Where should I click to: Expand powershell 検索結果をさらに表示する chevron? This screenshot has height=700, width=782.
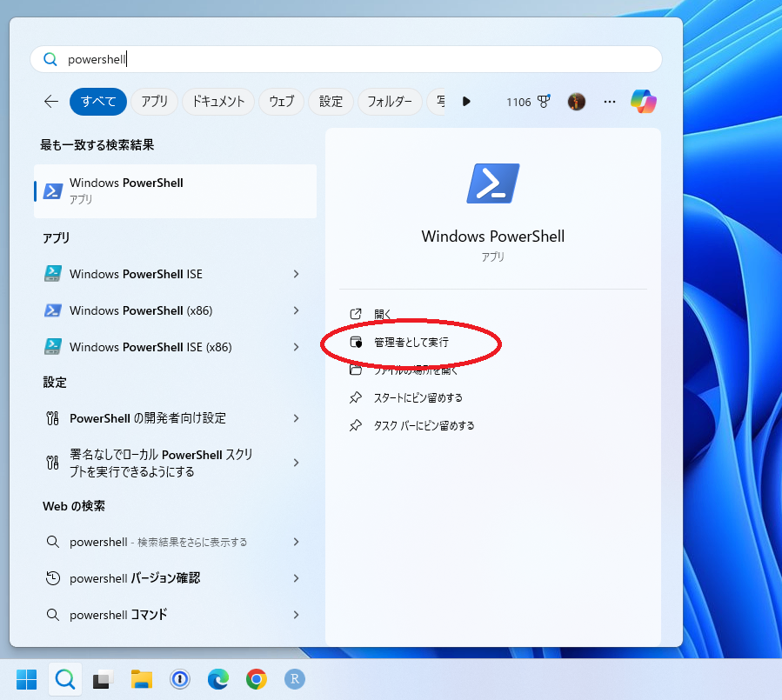pos(297,542)
